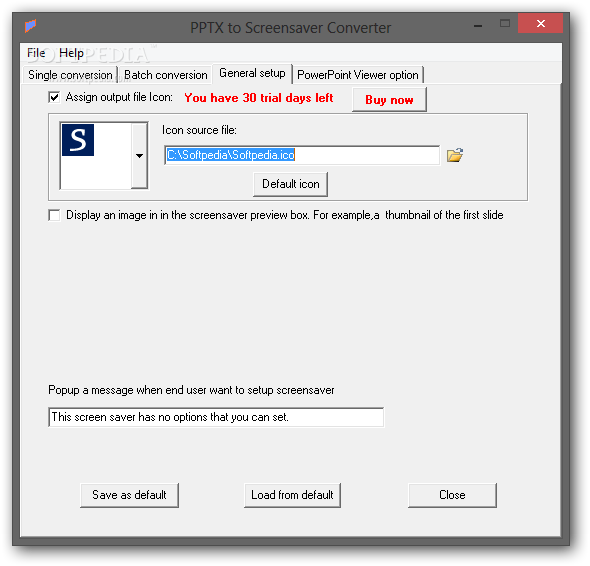Viewport: 590px width, 566px height.
Task: Expand the icon selection dropdown arrow
Action: [139, 155]
